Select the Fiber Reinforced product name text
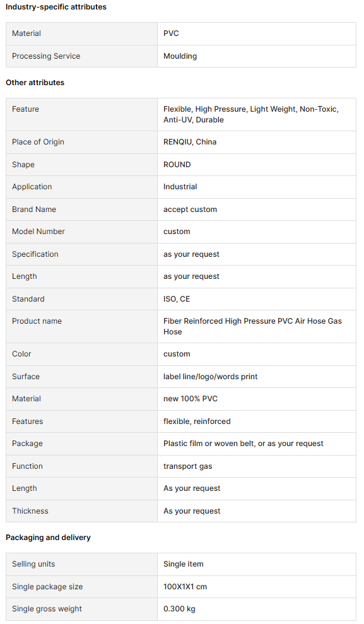Viewport: 364px width, 624px height. coord(252,326)
